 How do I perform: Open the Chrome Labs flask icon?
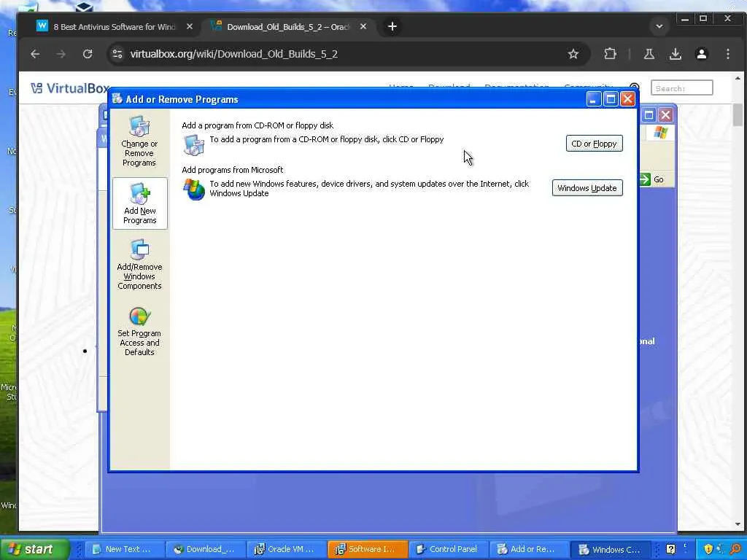tap(649, 54)
